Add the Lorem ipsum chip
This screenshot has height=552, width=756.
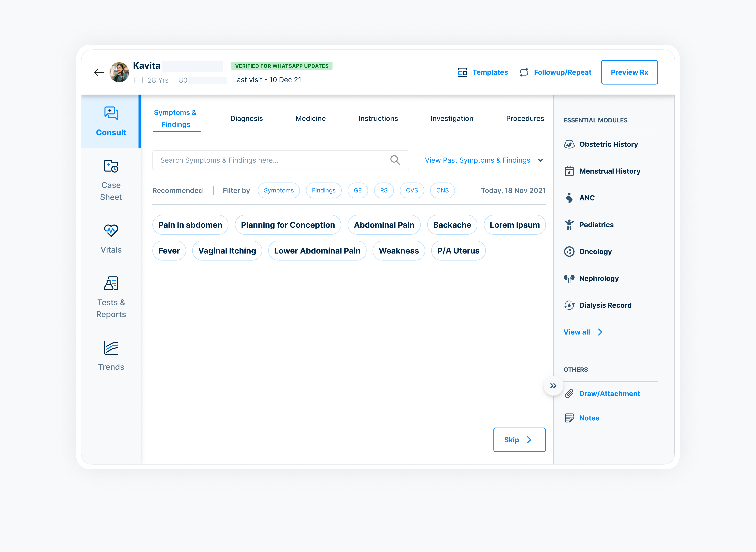click(515, 225)
